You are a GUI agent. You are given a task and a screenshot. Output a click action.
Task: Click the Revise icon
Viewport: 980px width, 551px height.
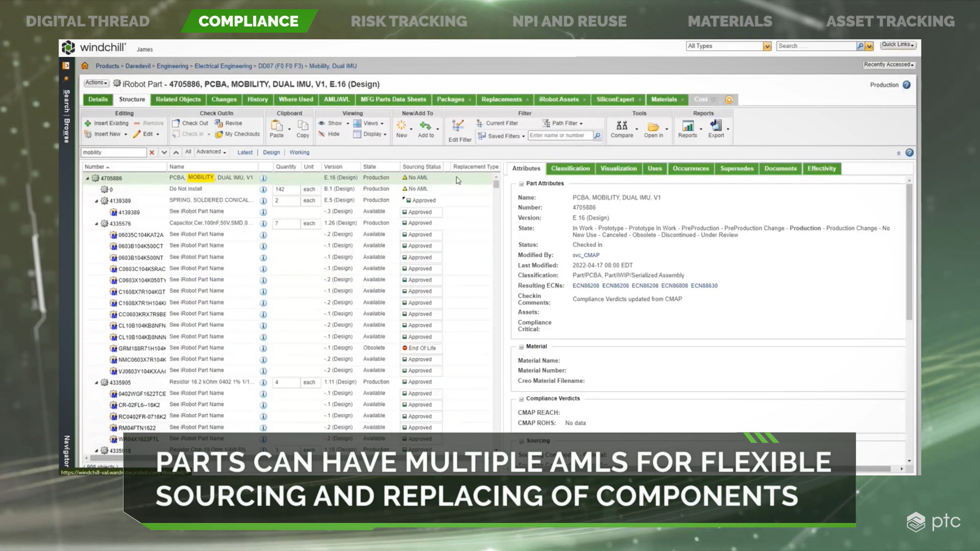219,123
